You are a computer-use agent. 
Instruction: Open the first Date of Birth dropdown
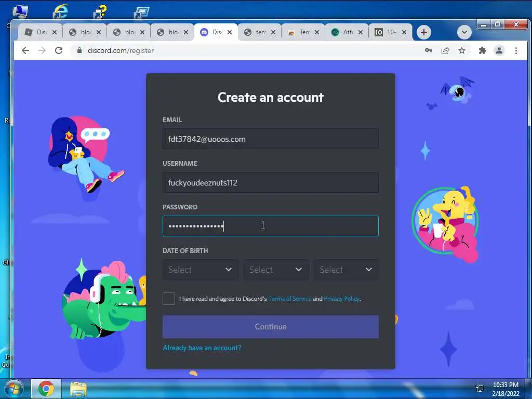click(200, 270)
